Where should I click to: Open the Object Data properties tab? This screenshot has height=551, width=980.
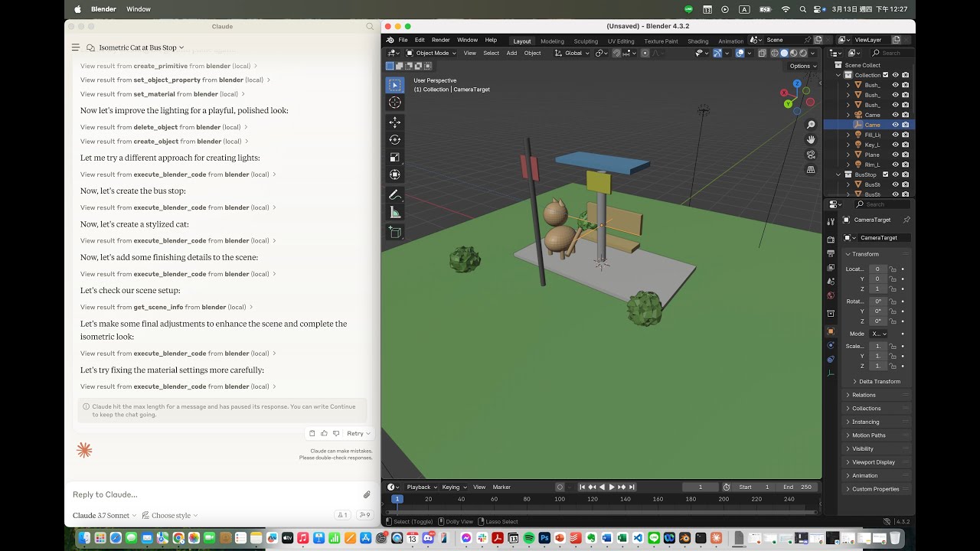click(831, 373)
